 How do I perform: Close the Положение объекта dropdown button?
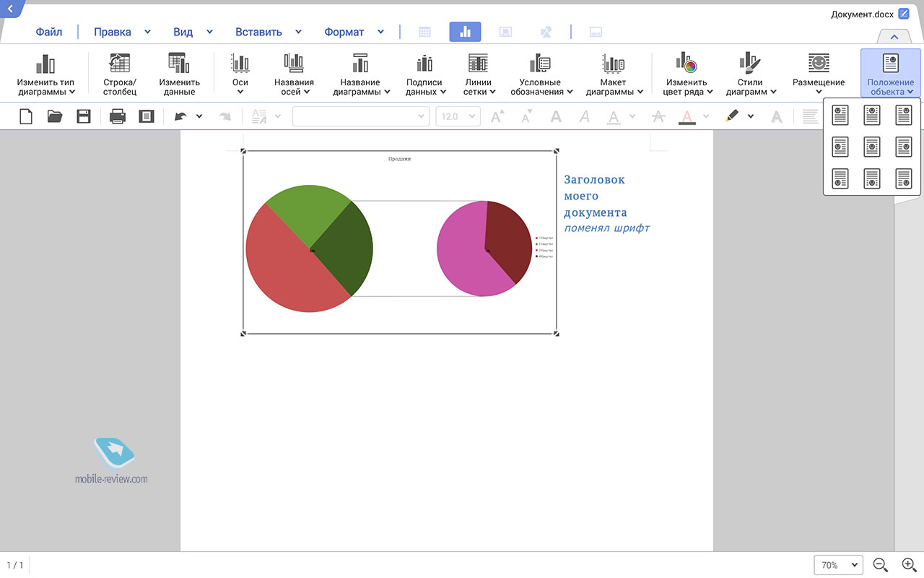point(891,74)
